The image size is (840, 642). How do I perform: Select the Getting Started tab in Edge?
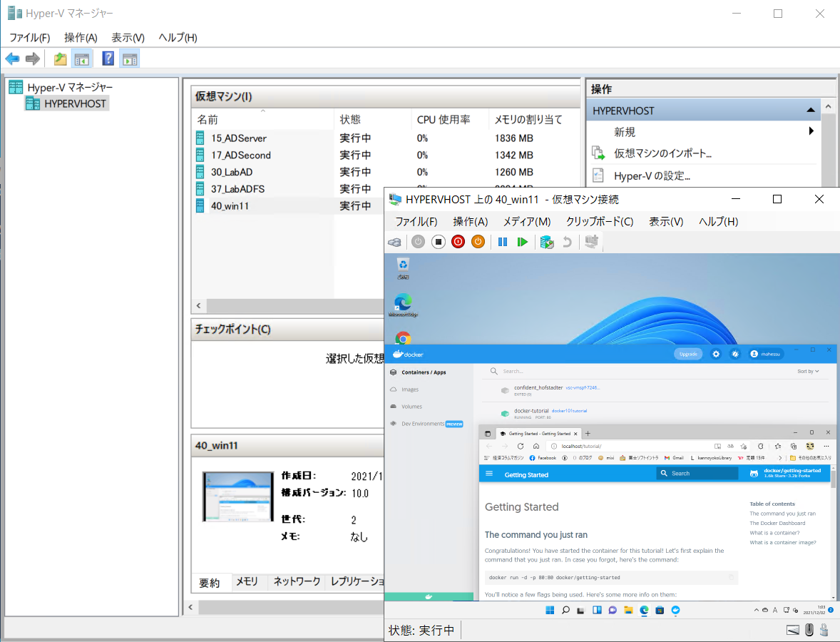[x=540, y=434]
